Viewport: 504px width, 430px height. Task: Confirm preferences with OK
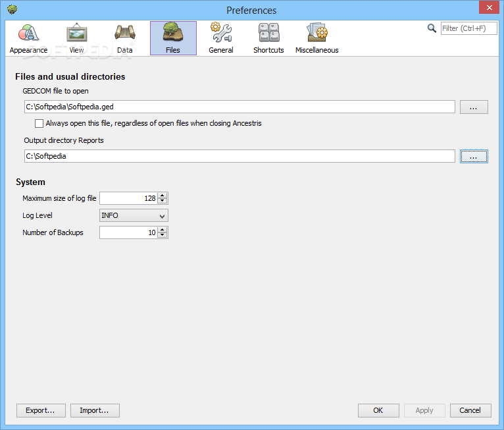[378, 411]
